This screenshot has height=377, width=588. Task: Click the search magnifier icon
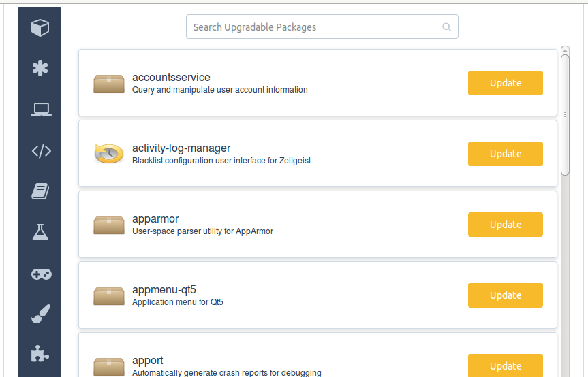[446, 27]
